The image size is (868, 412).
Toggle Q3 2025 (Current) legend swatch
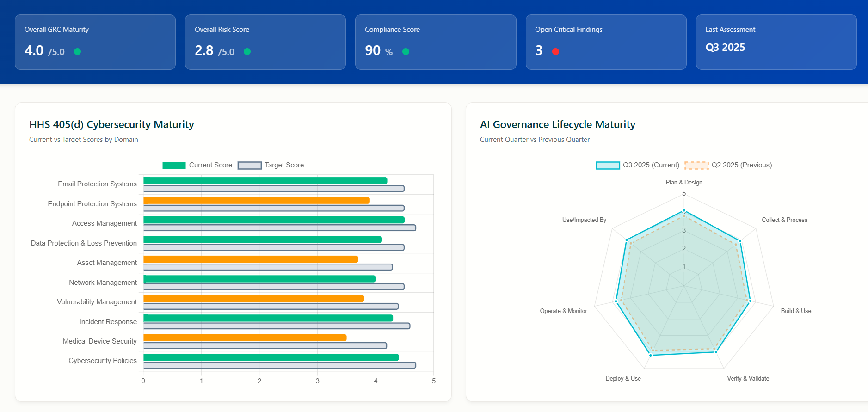608,166
